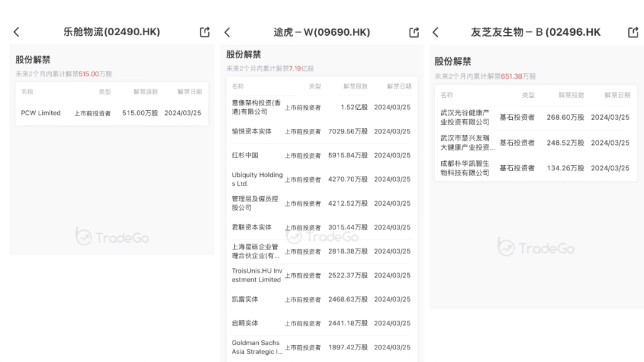Select TroisUnis.HU Investment Limited name
Viewport: 644px width, 362px height.
tap(257, 276)
